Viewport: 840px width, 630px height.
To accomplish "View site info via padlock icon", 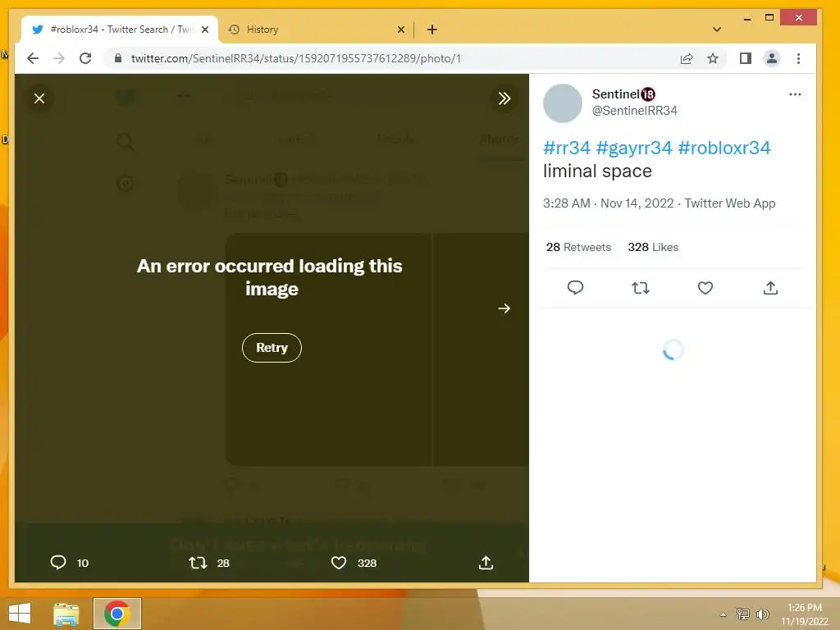I will pos(118,58).
